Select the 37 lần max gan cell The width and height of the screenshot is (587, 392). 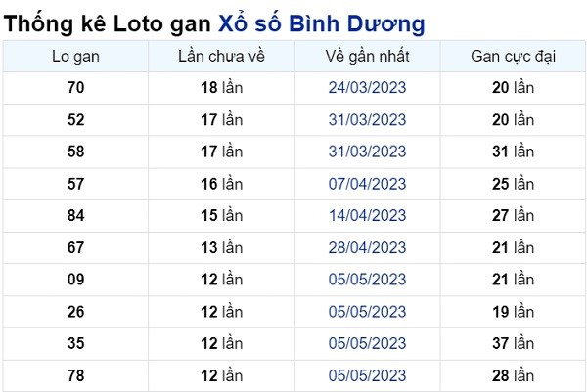(513, 343)
